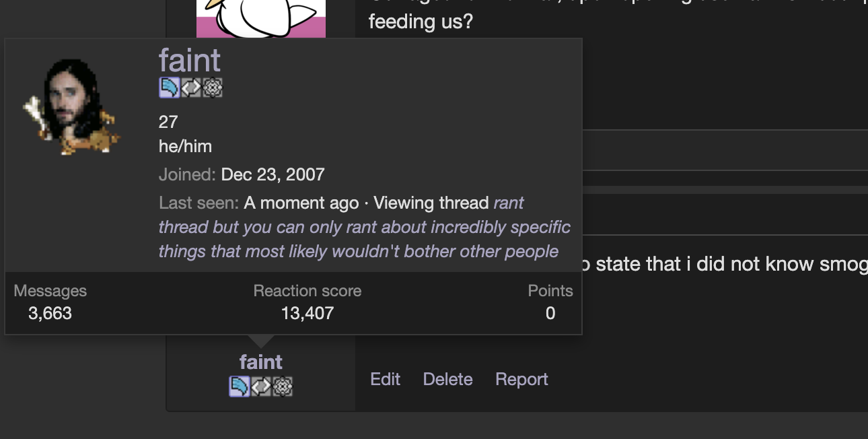The image size is (868, 439).
Task: Click the Points value of 0
Action: pos(550,313)
